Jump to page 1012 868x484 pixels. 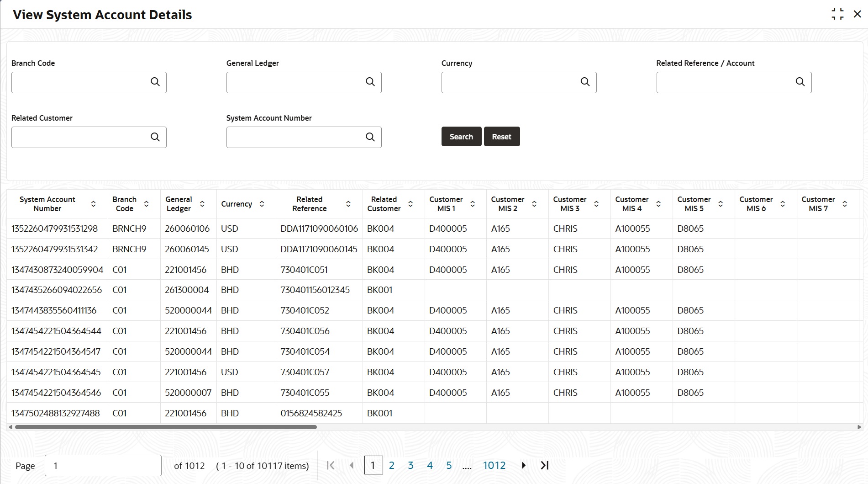494,465
